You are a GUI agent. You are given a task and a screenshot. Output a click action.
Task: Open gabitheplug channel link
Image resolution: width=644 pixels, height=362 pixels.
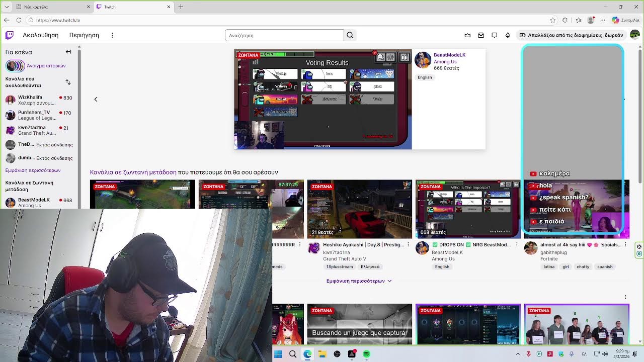553,252
